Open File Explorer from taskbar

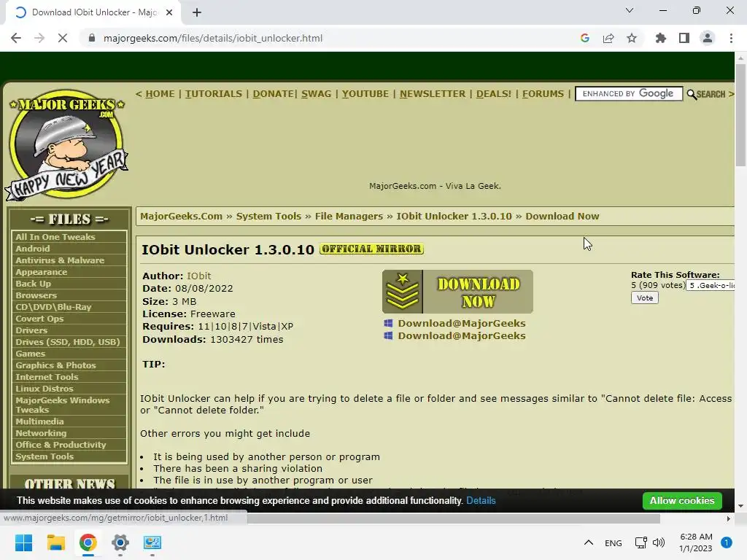point(55,542)
